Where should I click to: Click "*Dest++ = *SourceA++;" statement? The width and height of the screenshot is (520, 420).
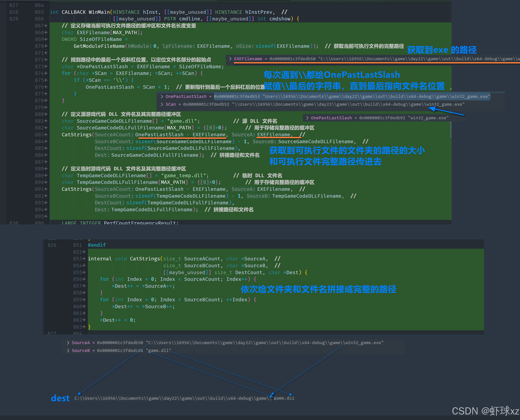click(x=143, y=286)
